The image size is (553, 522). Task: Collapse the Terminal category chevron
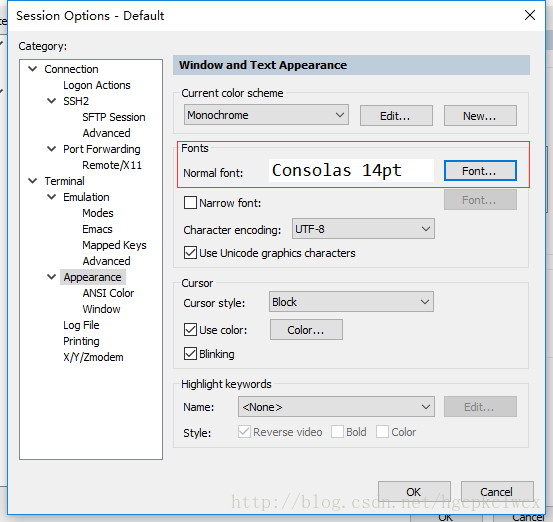click(32, 181)
